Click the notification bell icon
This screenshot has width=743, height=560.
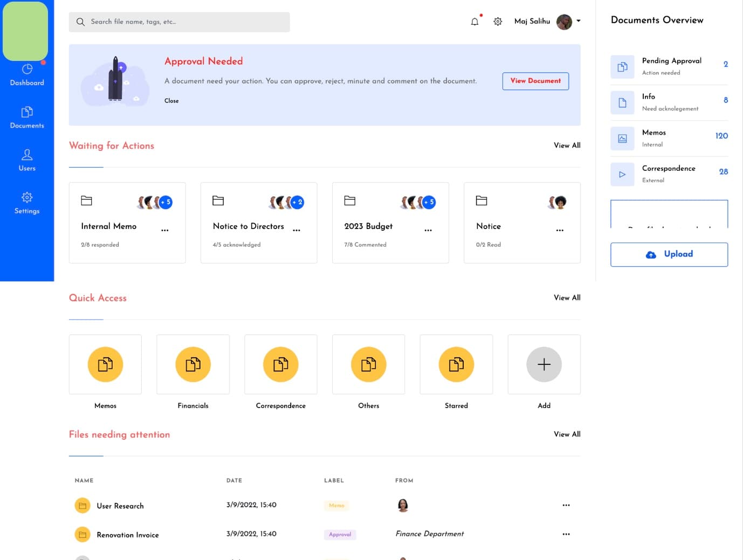point(474,22)
